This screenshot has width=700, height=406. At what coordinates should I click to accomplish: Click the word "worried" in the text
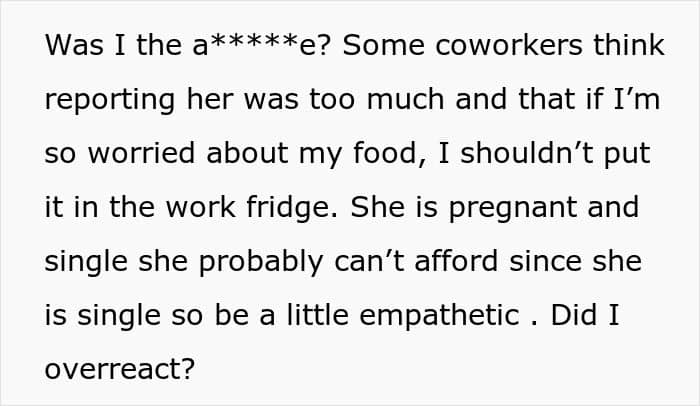pyautogui.click(x=141, y=153)
